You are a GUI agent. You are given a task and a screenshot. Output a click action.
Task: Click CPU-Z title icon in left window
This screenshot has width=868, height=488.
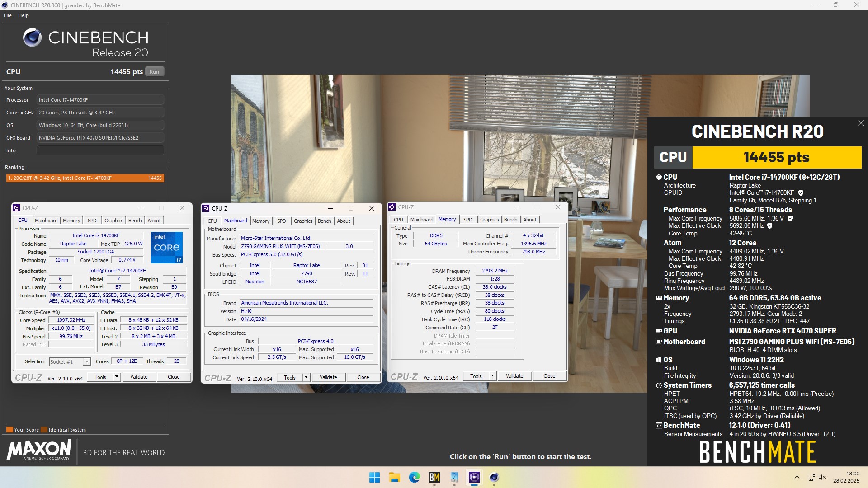(x=17, y=208)
